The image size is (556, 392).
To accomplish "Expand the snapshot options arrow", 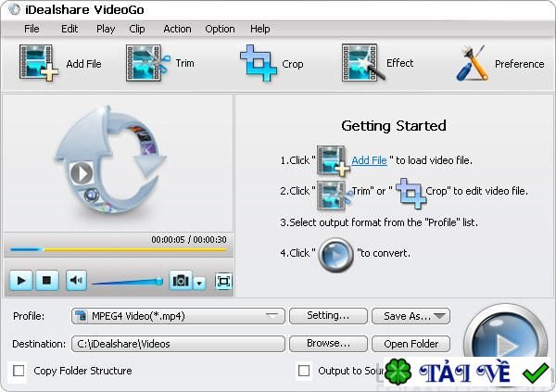I will click(199, 283).
